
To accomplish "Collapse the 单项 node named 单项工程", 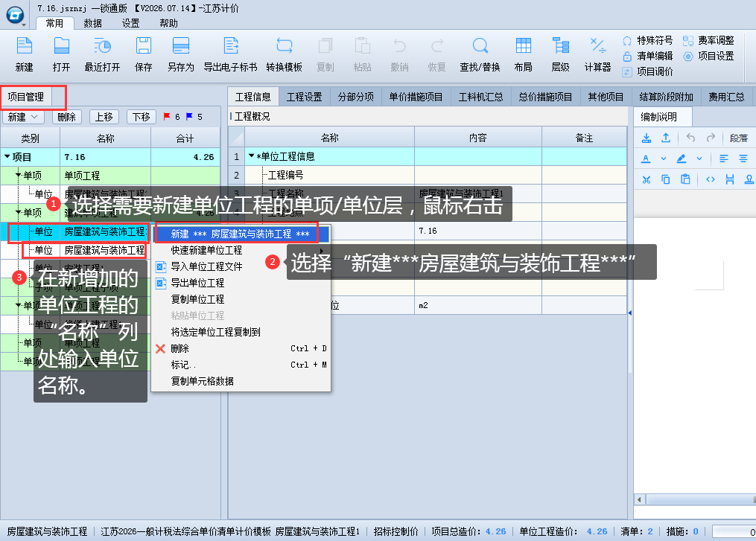I will click(19, 176).
